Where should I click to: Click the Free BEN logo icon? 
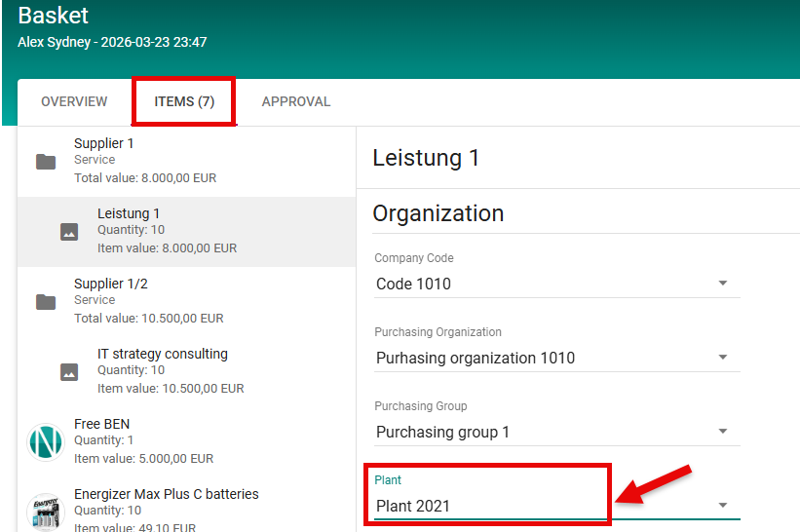45,441
